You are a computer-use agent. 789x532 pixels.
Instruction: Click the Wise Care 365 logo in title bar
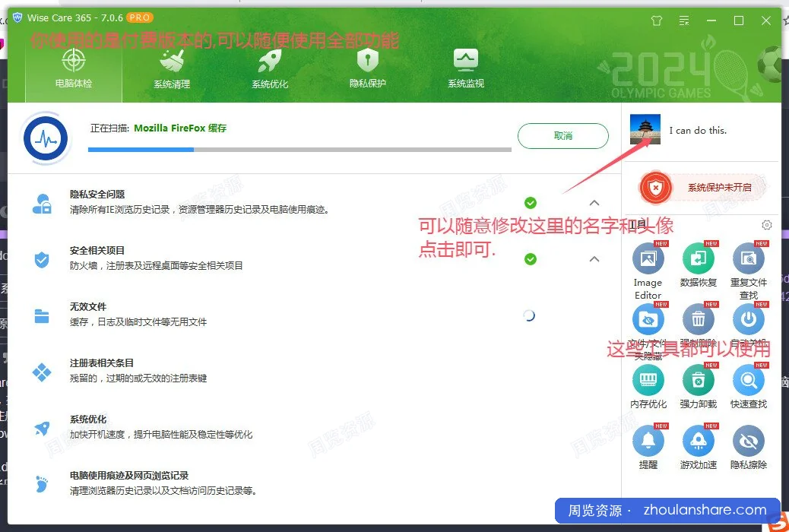pos(17,17)
